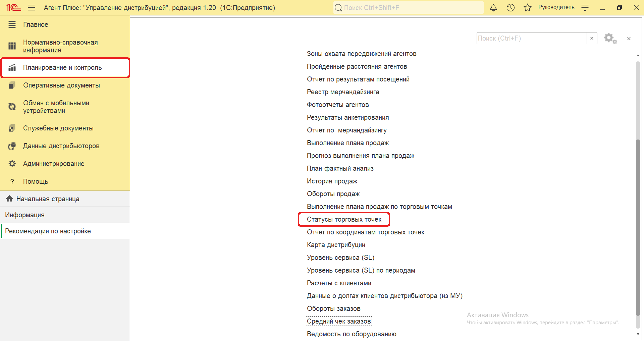Click the global search magnifier icon
Image resolution: width=644 pixels, height=341 pixels.
click(338, 8)
